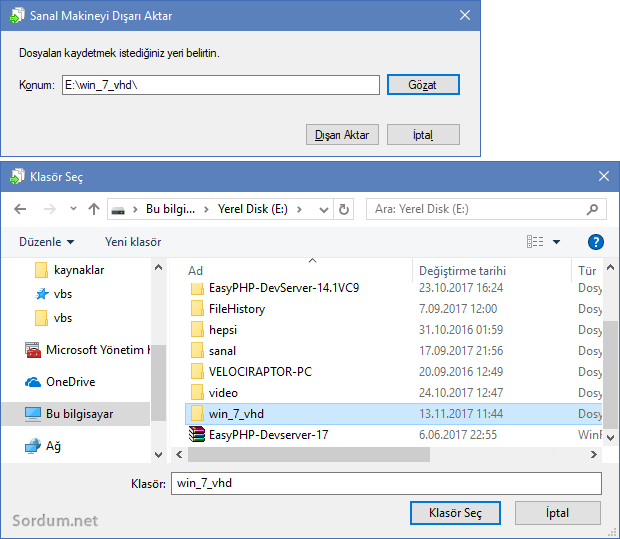Select win_7_vhd folder row

click(394, 414)
